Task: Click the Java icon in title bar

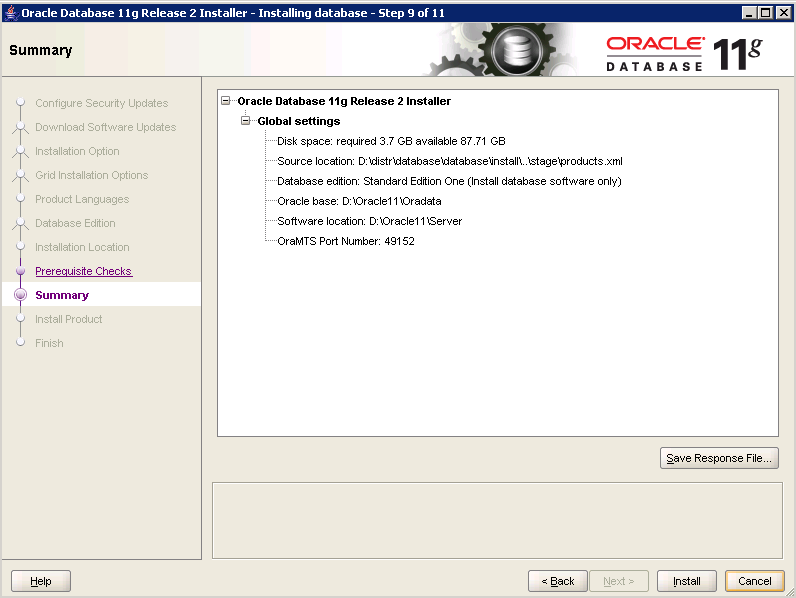Action: coord(11,12)
